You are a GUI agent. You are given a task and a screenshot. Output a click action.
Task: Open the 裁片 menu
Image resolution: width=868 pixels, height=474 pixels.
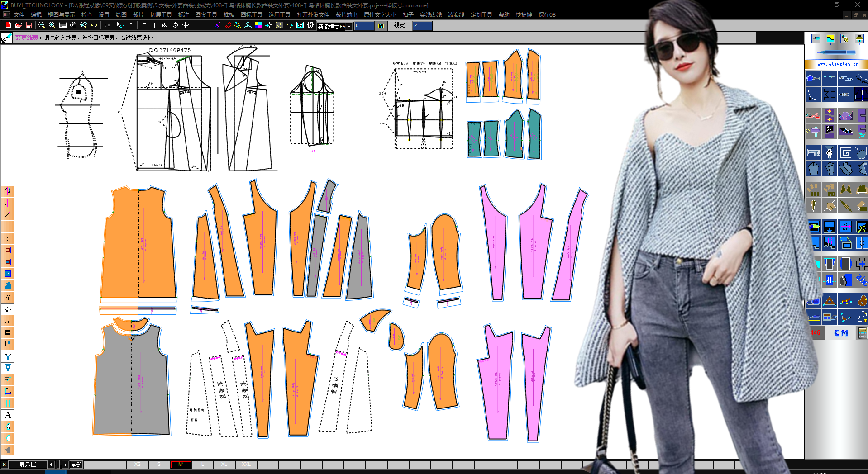pyautogui.click(x=138, y=15)
